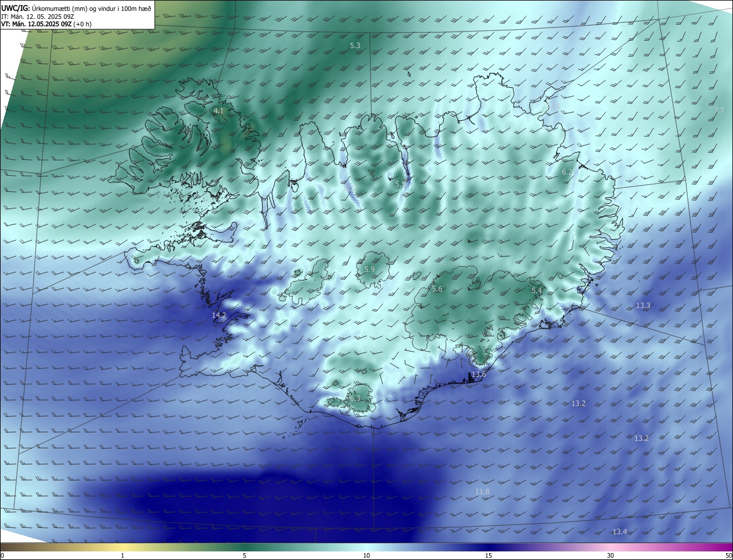Click the 1 tick on the color scale
Screen dimensions: 733x560
coord(123,555)
